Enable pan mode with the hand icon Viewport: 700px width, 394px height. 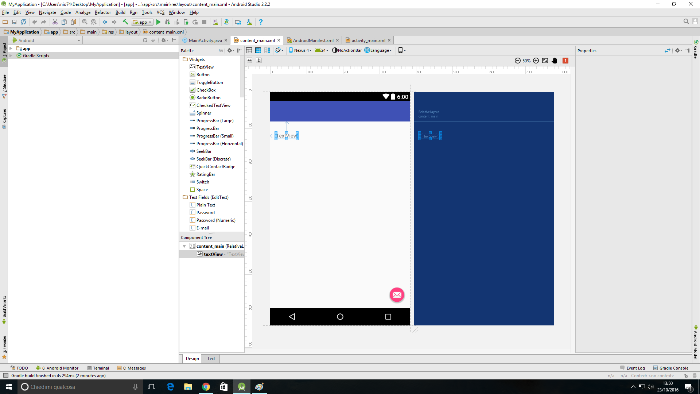554,61
